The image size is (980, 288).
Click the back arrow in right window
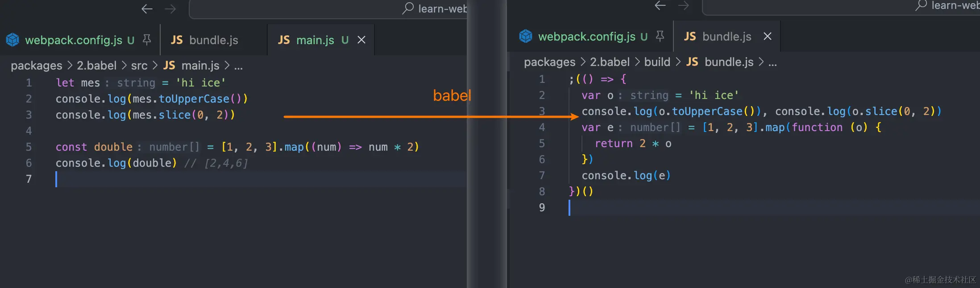pos(660,5)
